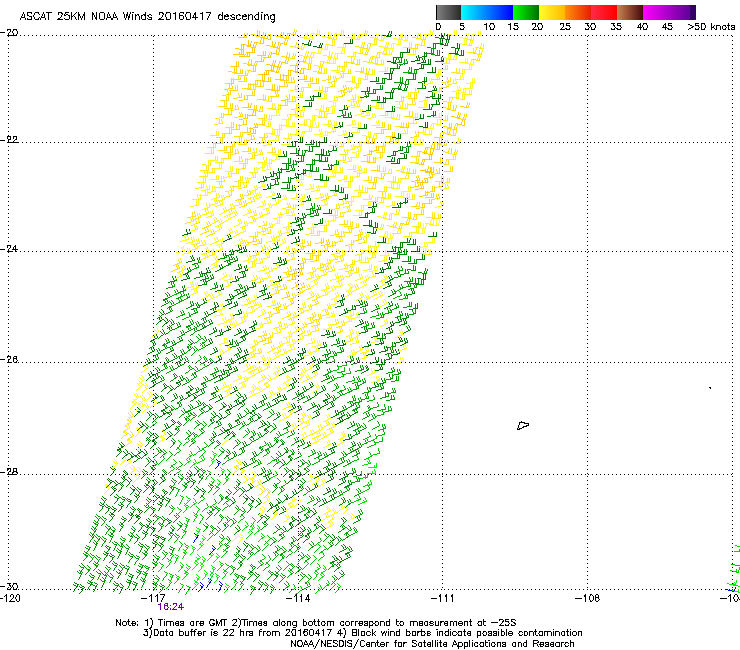Click the title "ASCAT 25KM NOAA Winds 20160417 descending"
740x650 pixels.
[147, 16]
